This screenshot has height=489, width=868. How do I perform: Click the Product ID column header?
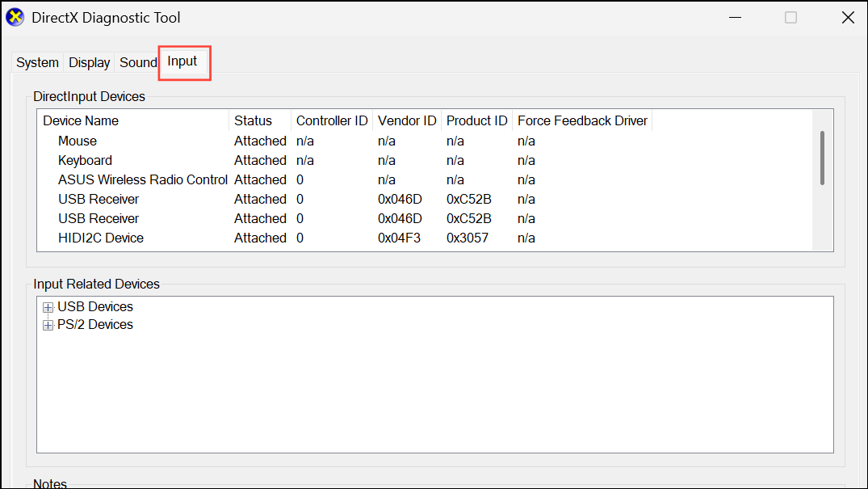476,120
